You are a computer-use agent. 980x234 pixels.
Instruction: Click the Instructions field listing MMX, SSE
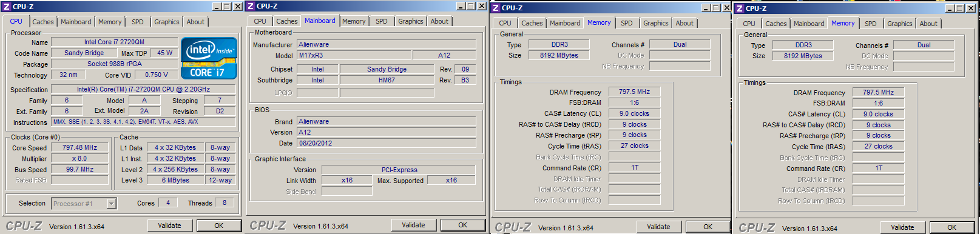(143, 122)
